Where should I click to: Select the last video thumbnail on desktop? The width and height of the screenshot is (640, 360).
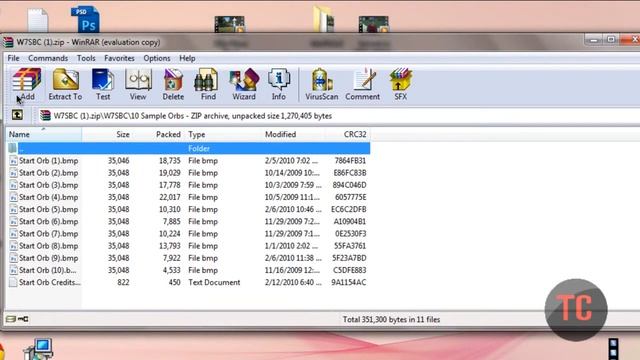(373, 24)
